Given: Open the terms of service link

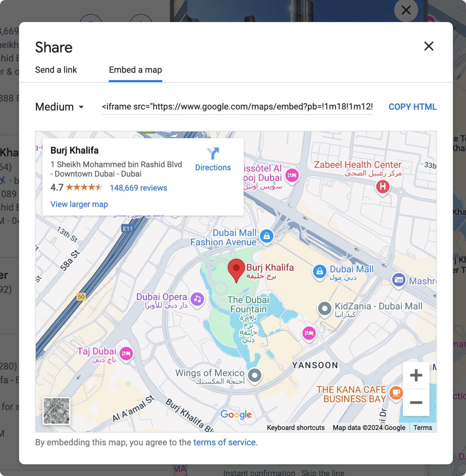Looking at the screenshot, I should [x=224, y=442].
